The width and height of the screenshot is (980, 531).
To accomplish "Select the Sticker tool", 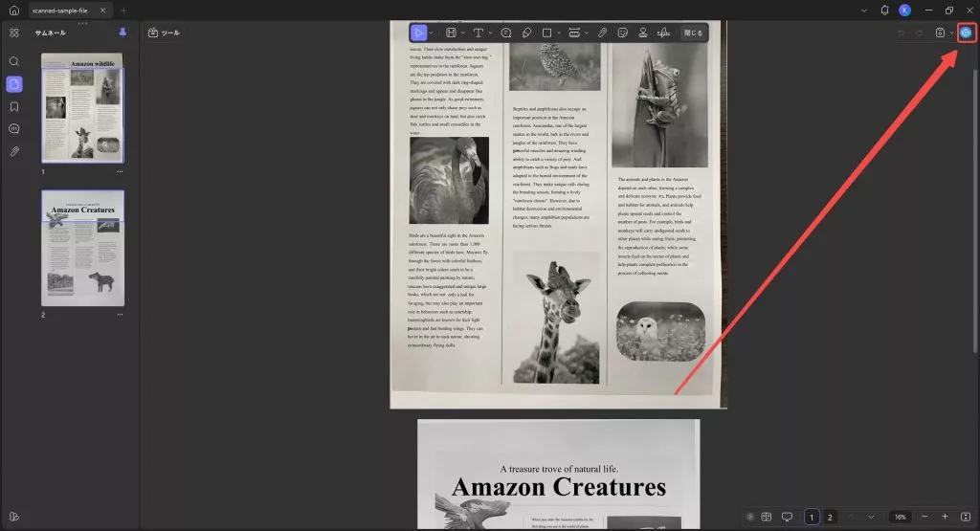I will pyautogui.click(x=622, y=33).
